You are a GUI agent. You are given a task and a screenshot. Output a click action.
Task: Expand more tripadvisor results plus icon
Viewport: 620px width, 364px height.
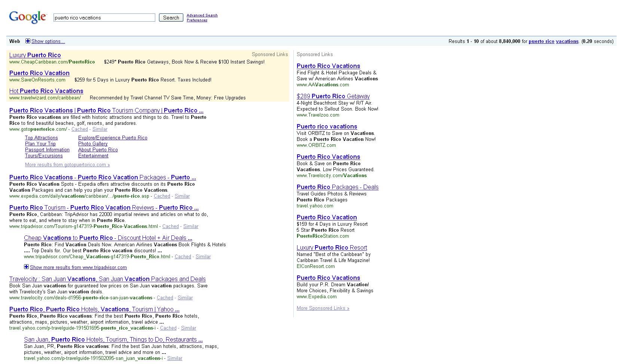[x=26, y=267]
